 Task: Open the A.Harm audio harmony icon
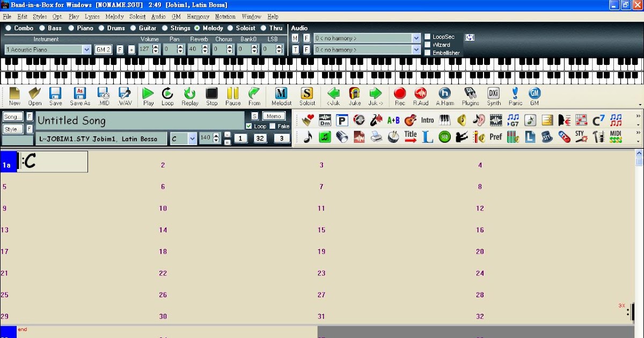click(444, 96)
